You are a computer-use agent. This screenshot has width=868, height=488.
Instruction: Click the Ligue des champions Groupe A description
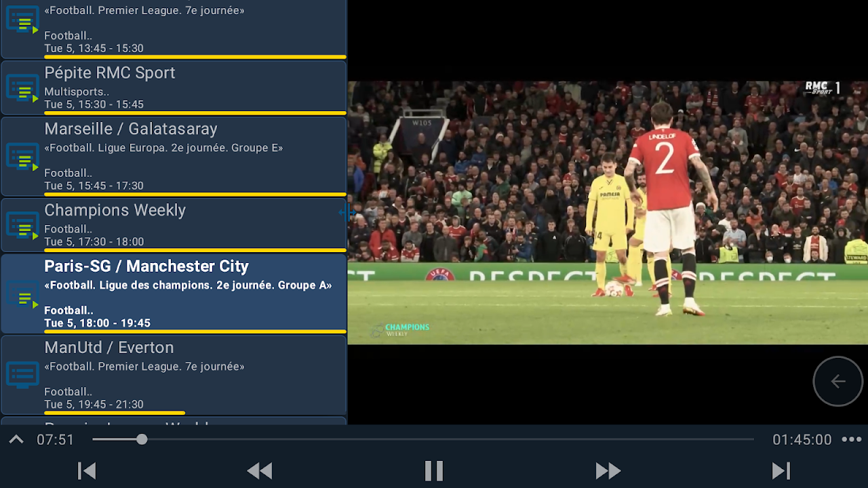pyautogui.click(x=189, y=285)
